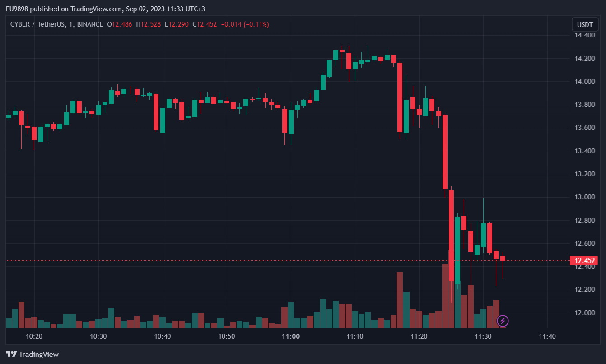The height and width of the screenshot is (364, 606).
Task: Click the tall green candle after the crash
Action: (x=457, y=248)
